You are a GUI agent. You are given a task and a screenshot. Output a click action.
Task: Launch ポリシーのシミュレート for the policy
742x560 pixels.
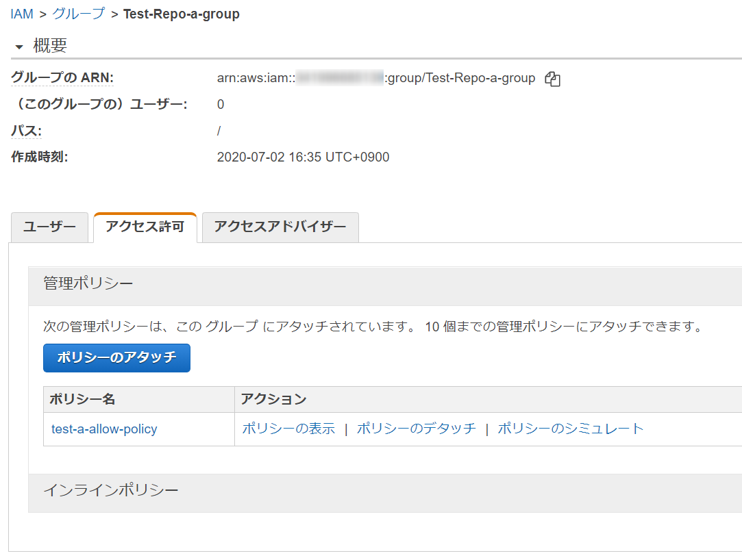(570, 429)
